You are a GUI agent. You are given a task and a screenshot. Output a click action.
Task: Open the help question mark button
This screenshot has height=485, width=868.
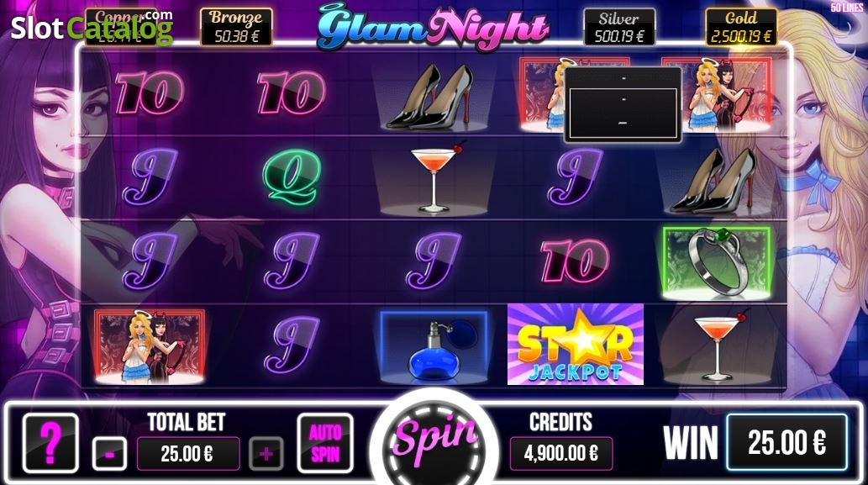[50, 443]
